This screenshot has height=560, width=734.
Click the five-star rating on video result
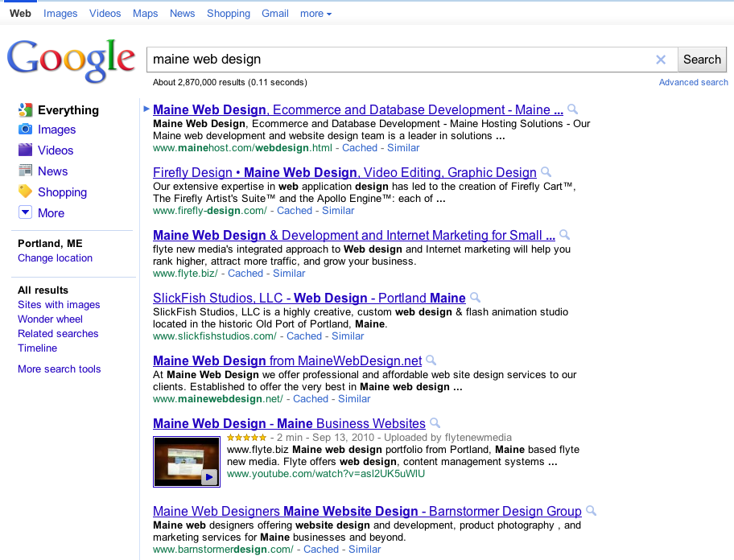[247, 438]
